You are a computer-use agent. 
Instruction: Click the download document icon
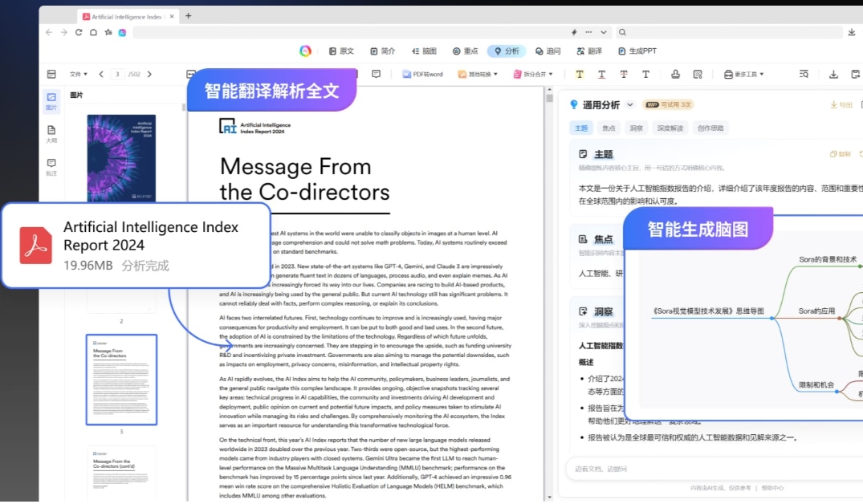point(833,73)
